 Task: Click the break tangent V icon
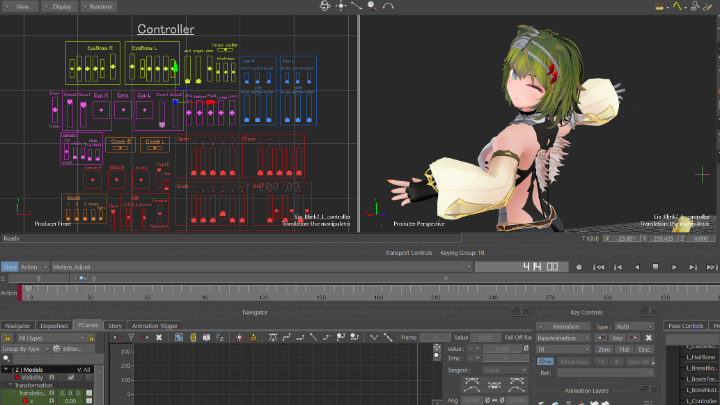point(374,338)
